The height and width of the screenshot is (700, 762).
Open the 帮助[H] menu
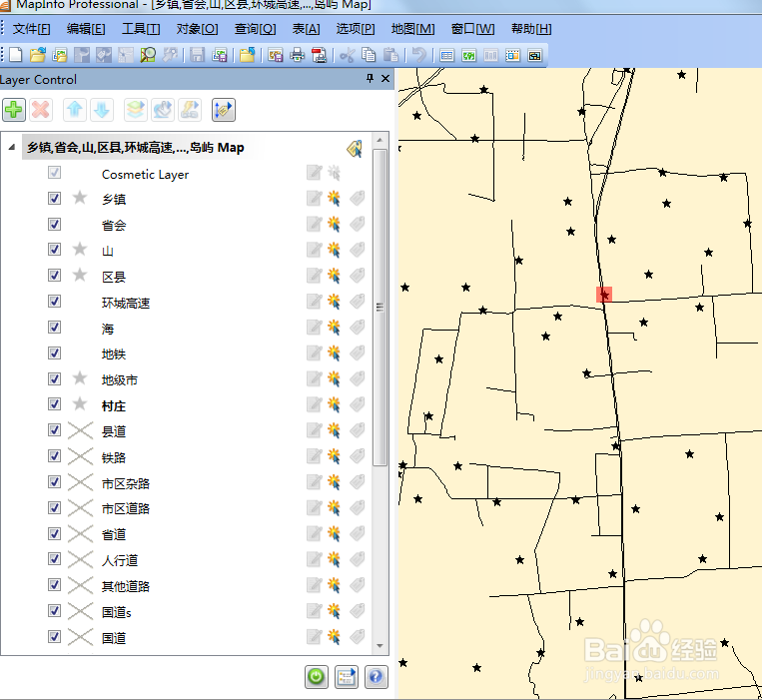click(x=531, y=29)
